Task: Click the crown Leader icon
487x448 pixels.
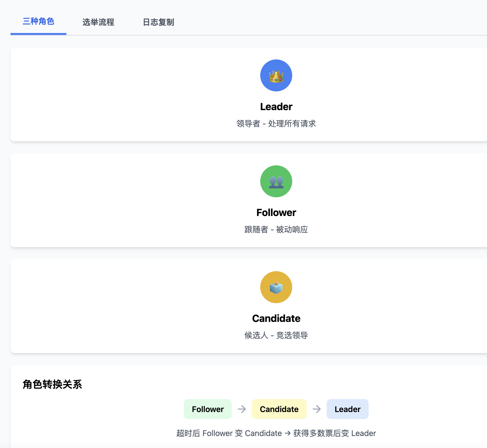Action: coord(276,75)
